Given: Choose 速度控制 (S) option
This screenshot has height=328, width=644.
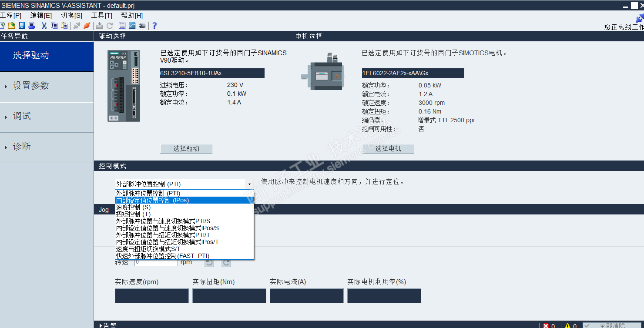Looking at the screenshot, I should [184, 207].
